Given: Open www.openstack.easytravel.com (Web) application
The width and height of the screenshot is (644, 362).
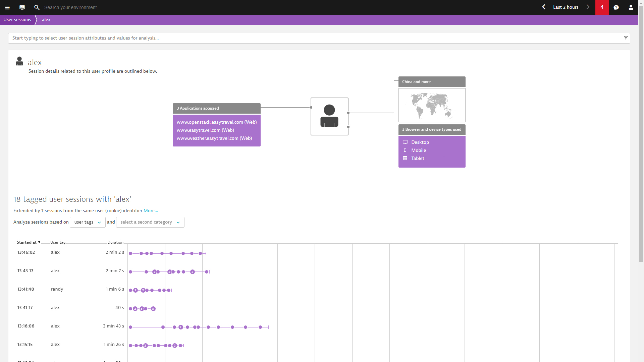Looking at the screenshot, I should tap(217, 122).
